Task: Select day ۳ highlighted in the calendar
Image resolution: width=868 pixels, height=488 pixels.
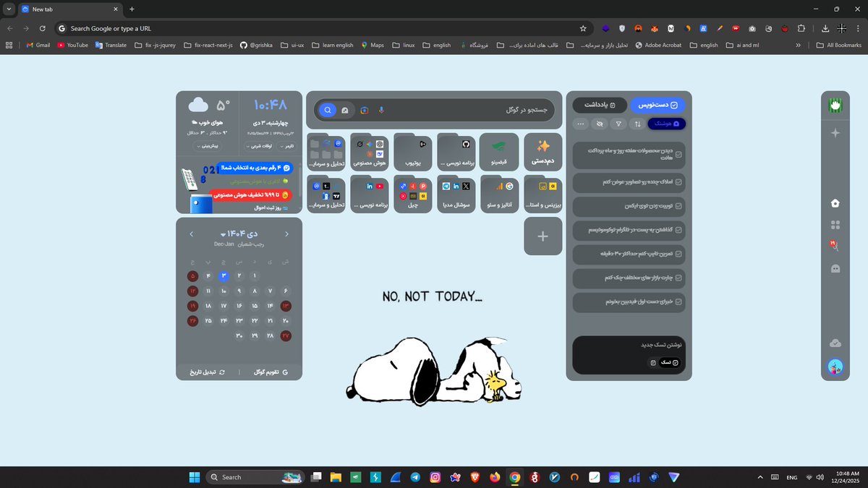Action: [x=224, y=276]
